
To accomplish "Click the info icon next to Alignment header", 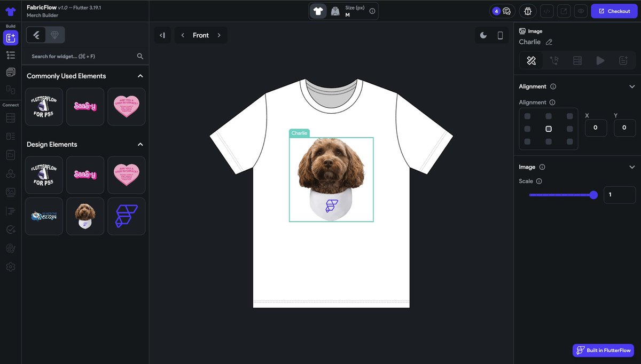I will [553, 86].
